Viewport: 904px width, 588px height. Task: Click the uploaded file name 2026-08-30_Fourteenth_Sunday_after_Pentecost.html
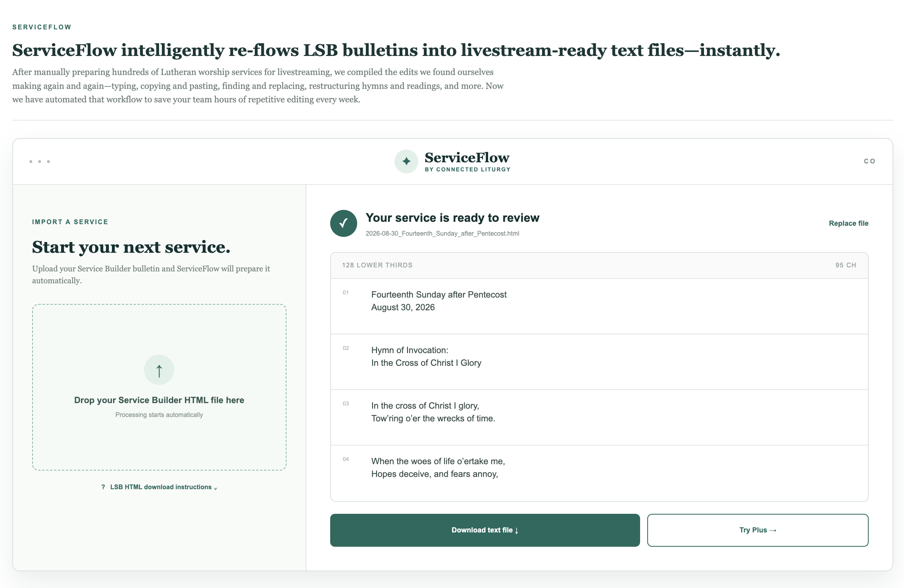tap(442, 233)
